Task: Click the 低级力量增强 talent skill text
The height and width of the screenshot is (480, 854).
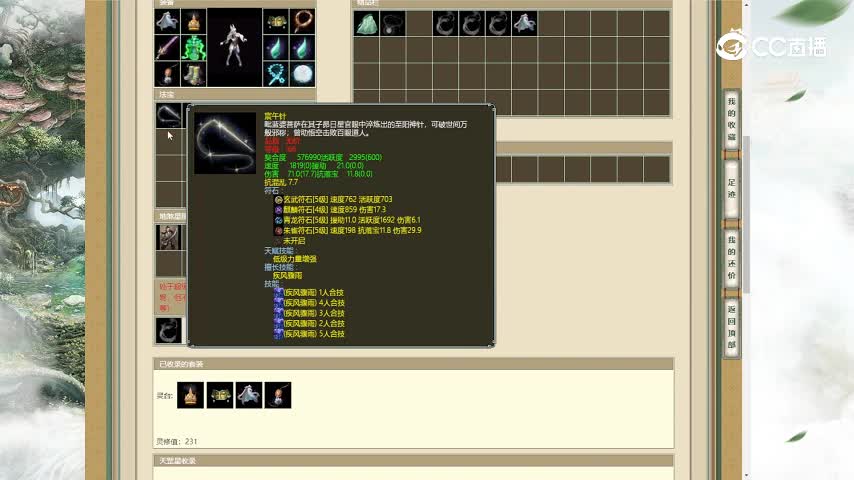Action: (x=295, y=259)
